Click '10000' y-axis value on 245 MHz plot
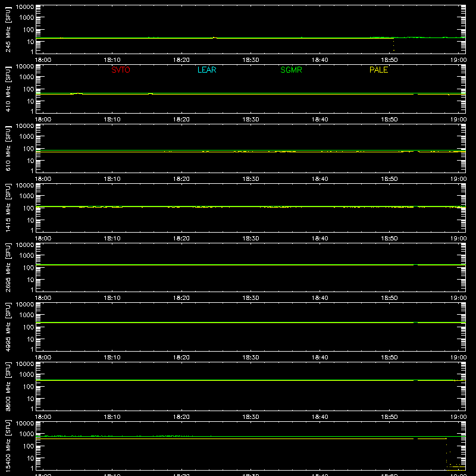This screenshot has width=476, height=476. pyautogui.click(x=25, y=7)
